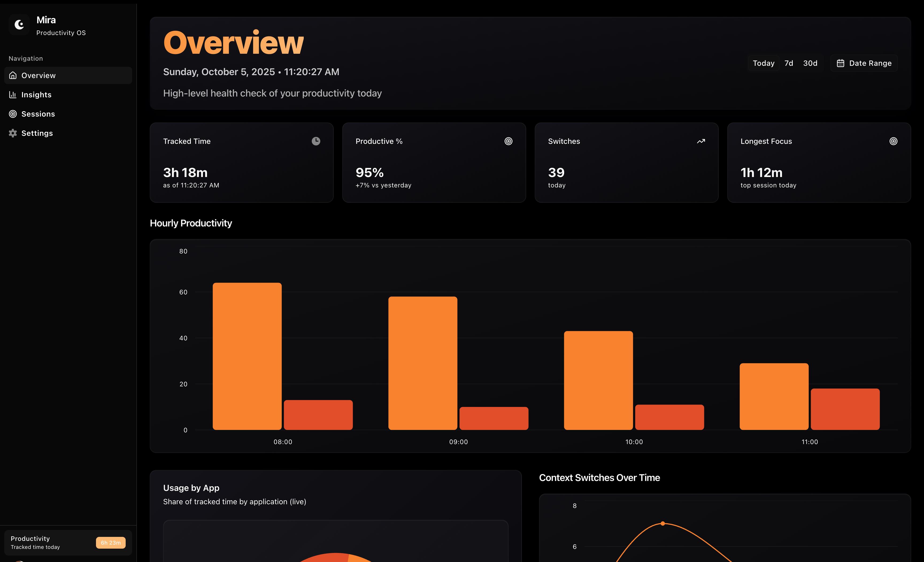Click the Settings gear icon

pos(13,133)
